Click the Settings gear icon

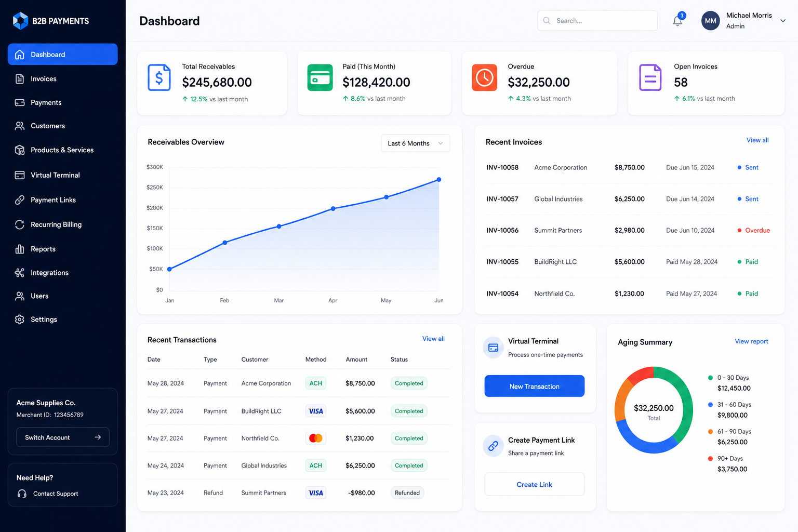click(20, 320)
